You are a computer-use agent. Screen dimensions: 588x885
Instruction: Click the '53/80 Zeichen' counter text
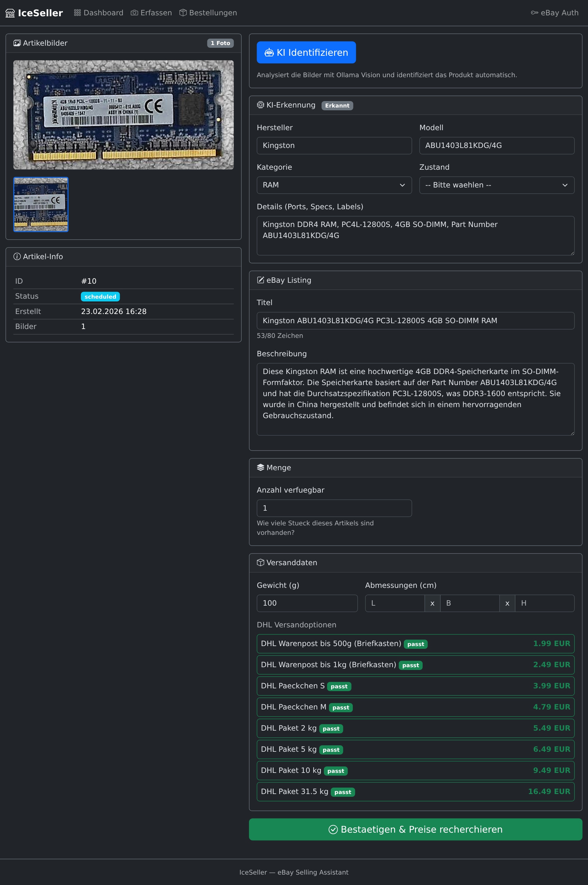280,336
